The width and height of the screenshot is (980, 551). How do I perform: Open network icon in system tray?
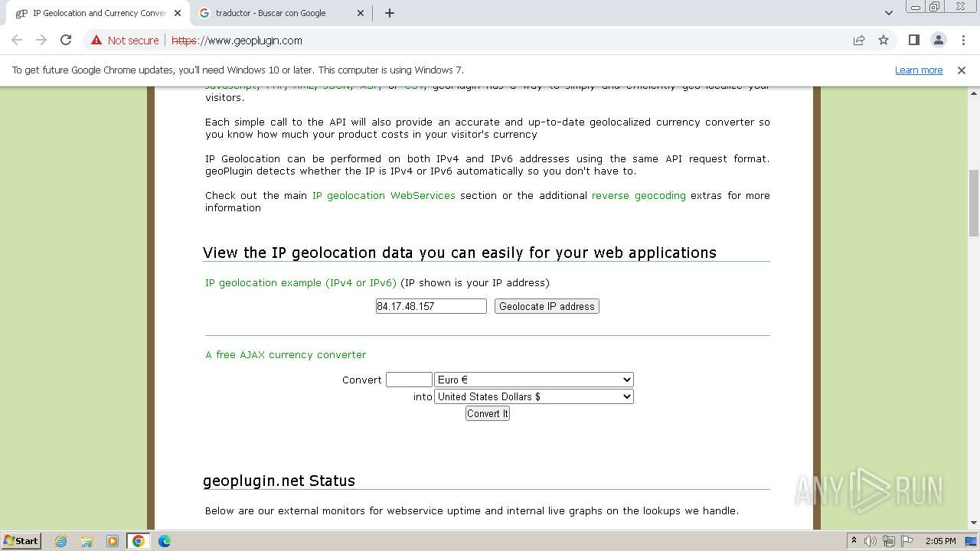(889, 541)
